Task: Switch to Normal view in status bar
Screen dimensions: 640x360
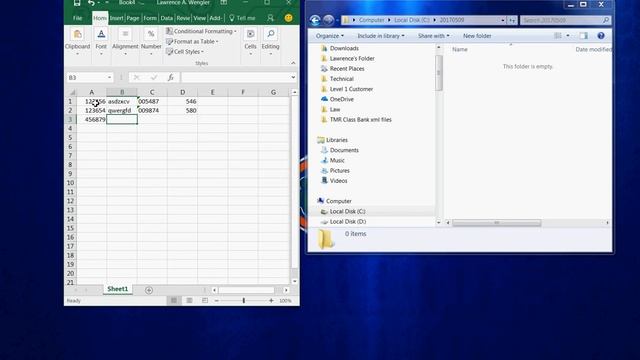Action: tap(174, 300)
